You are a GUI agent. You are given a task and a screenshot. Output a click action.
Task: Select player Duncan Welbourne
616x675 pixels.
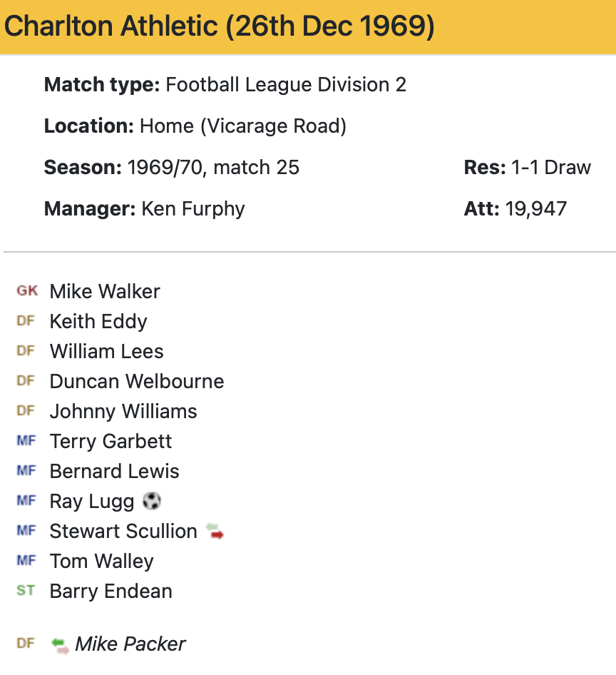(137, 381)
